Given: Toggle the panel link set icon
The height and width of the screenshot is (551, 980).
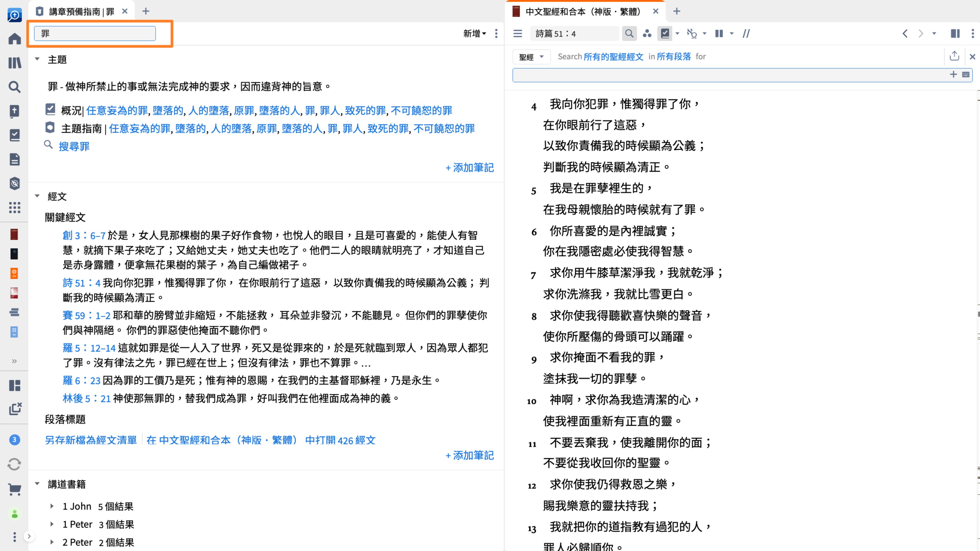Looking at the screenshot, I should 692,33.
